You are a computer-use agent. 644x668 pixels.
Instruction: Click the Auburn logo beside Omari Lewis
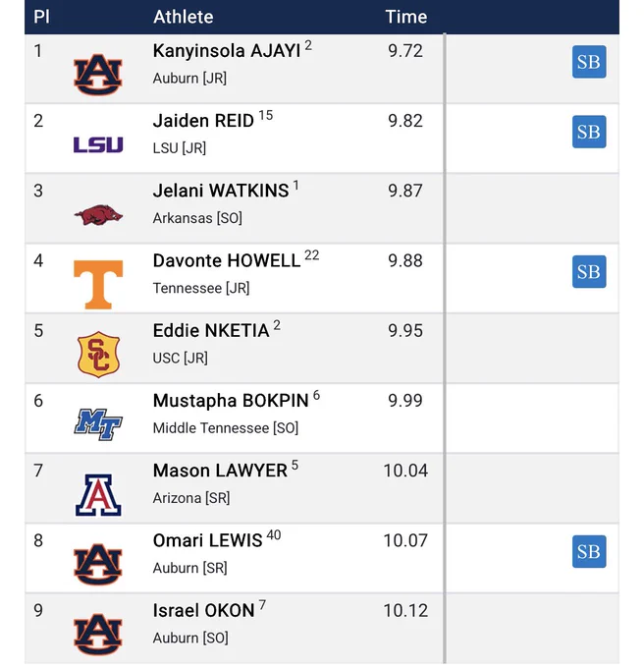click(x=98, y=565)
